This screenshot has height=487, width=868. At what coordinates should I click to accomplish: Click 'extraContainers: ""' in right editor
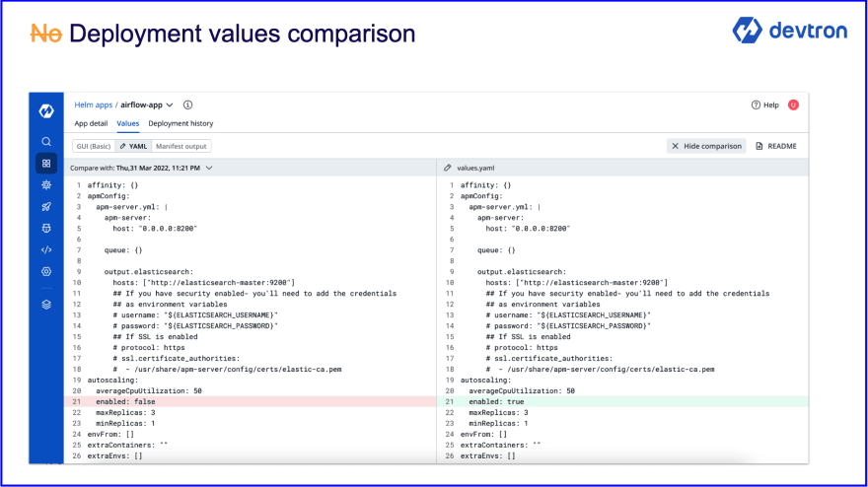pyautogui.click(x=500, y=445)
